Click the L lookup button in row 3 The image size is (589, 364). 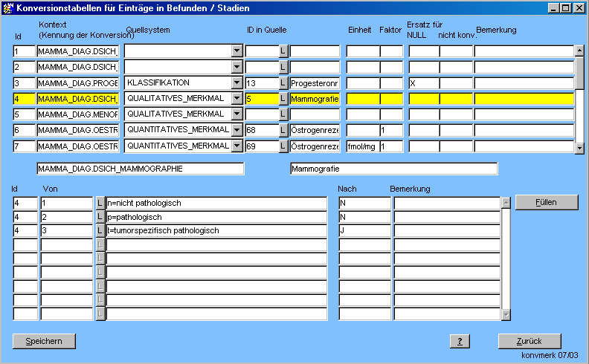pyautogui.click(x=283, y=82)
